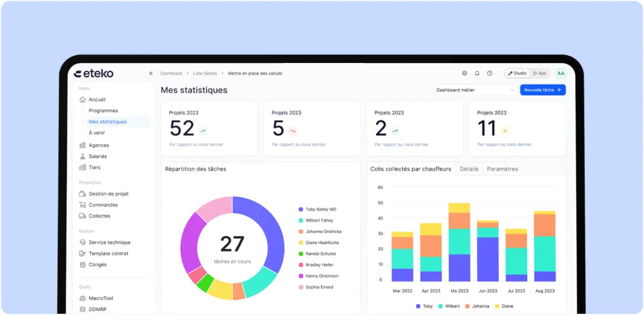Switch to App mode
Image resolution: width=644 pixels, height=315 pixels.
(540, 73)
